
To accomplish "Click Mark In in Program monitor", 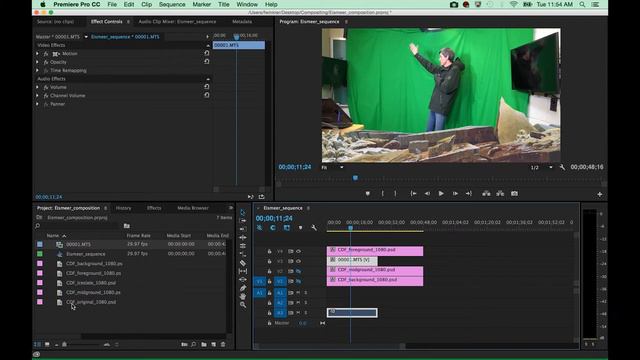I will [x=382, y=193].
